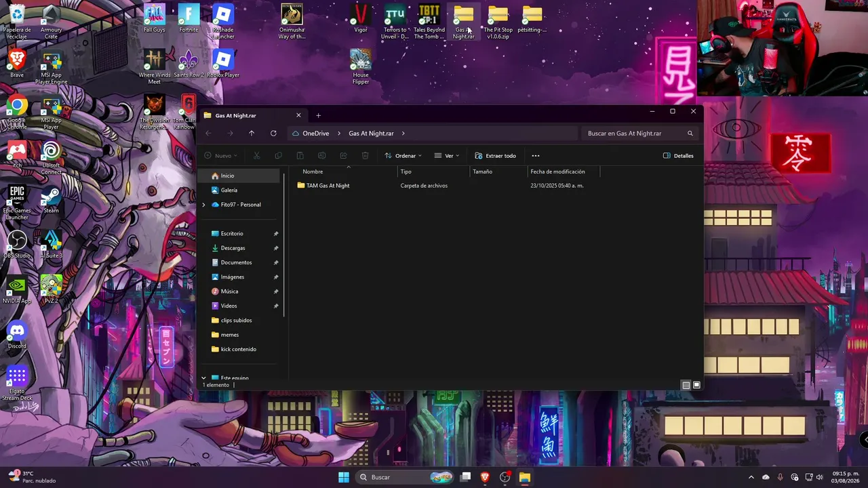Unpin Descargas from quick access
868x488 pixels.
pyautogui.click(x=276, y=248)
